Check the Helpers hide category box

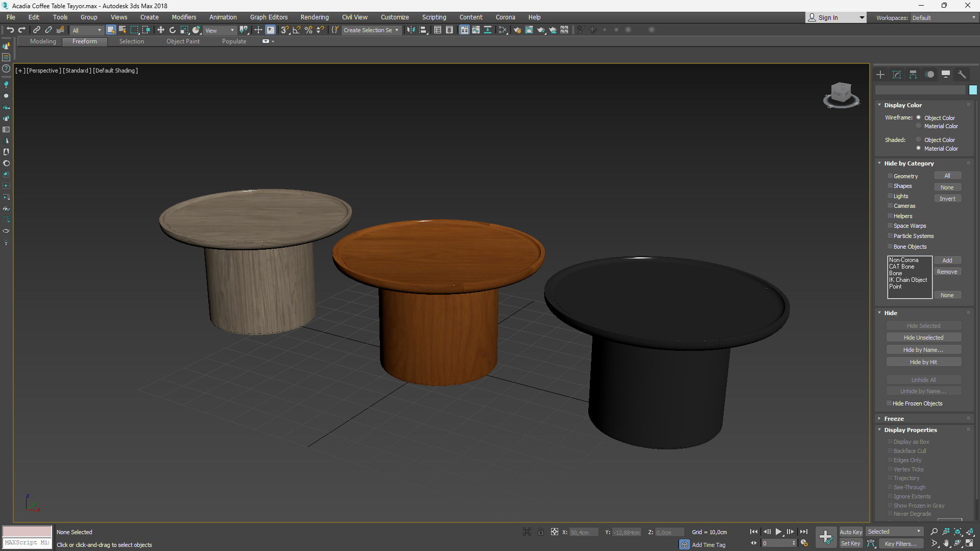click(x=890, y=216)
